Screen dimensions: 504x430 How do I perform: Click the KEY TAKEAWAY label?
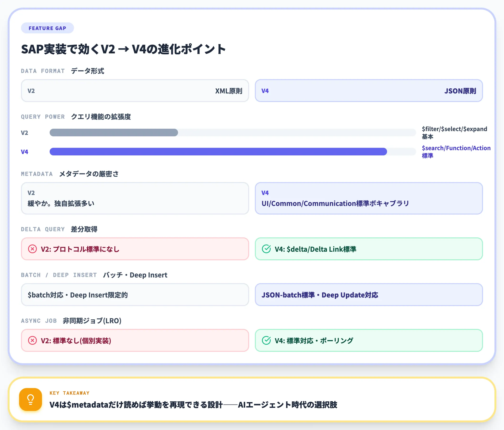(70, 393)
